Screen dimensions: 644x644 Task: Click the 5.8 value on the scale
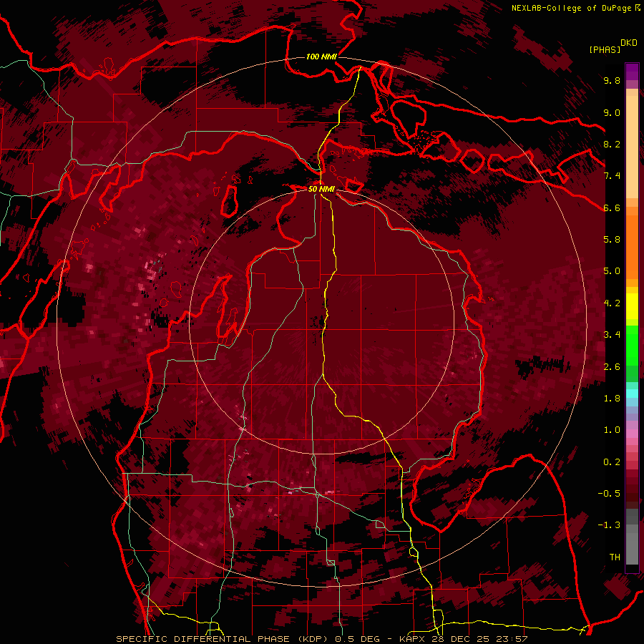612,240
